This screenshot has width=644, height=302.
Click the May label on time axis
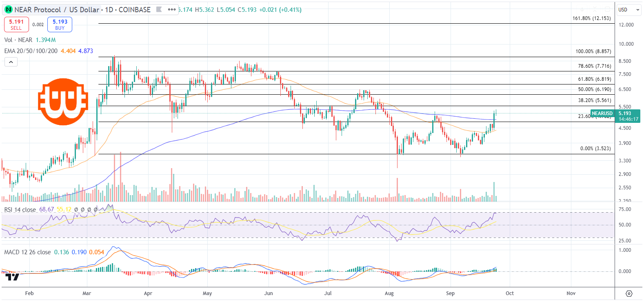point(207,293)
